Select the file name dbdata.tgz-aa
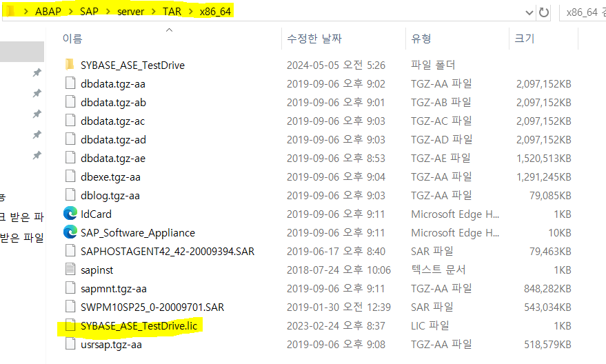Viewport: 606px width, 364px height. point(113,84)
